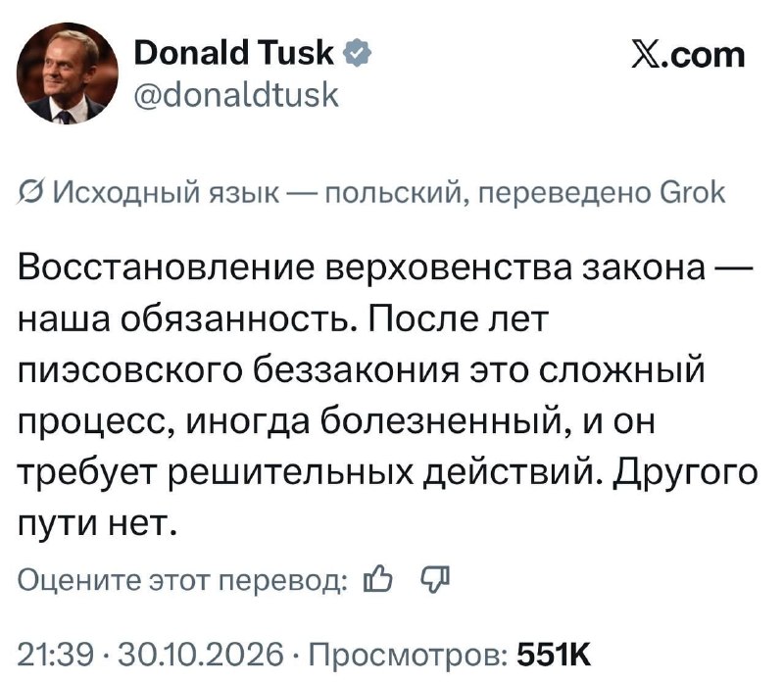This screenshot has height=682, width=784.
Task: Click the date 30.10.2026
Action: (x=200, y=654)
